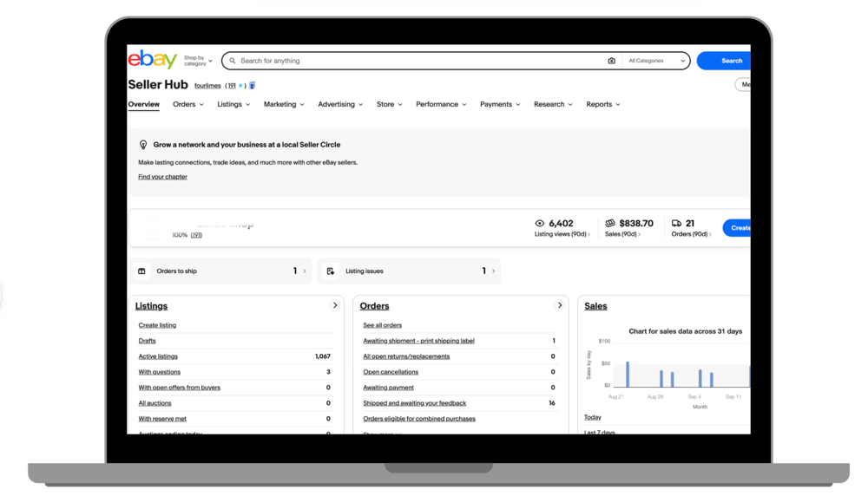Open With open offers from buyers
Viewport: 868px width, 496px height.
[180, 388]
